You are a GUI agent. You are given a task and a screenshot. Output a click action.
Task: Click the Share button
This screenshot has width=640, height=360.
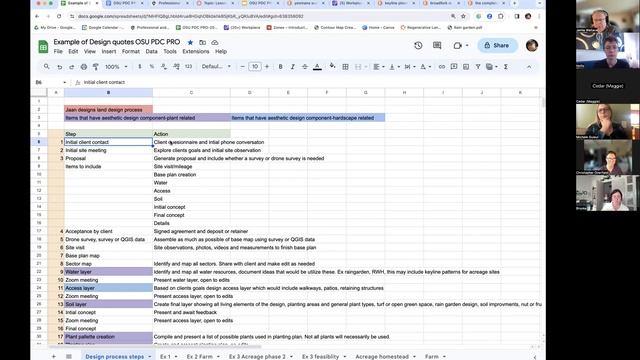pos(498,45)
